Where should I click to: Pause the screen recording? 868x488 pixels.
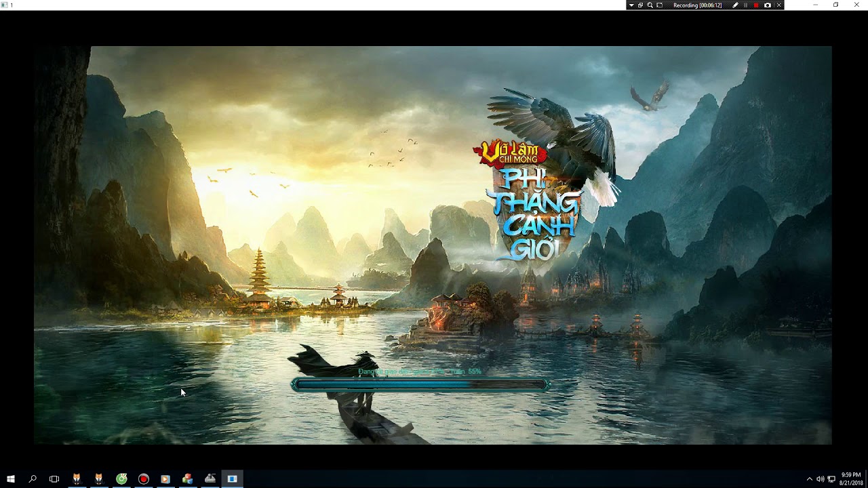click(746, 5)
